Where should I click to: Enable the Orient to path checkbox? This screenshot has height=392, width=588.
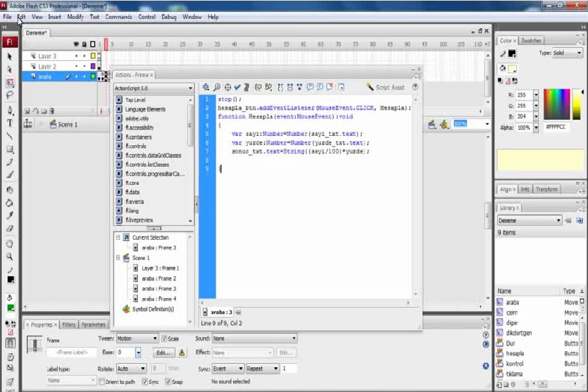[x=102, y=382]
